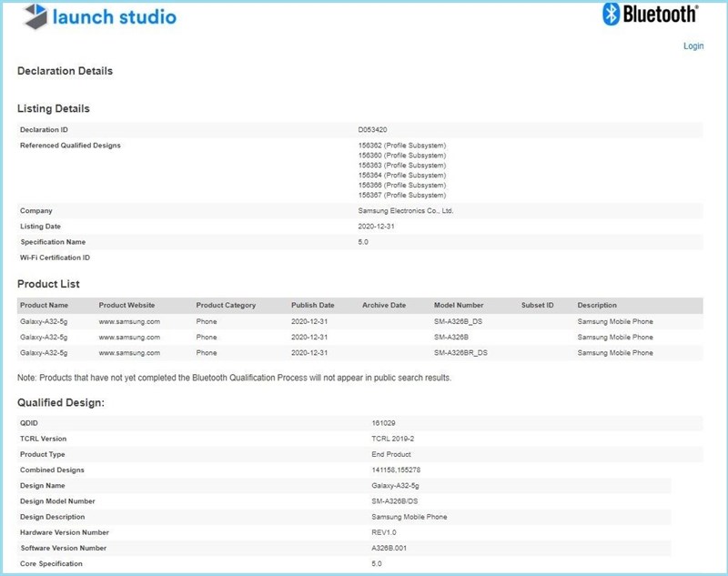Click the SM-A326B model number cell
The height and width of the screenshot is (576, 728).
(452, 337)
